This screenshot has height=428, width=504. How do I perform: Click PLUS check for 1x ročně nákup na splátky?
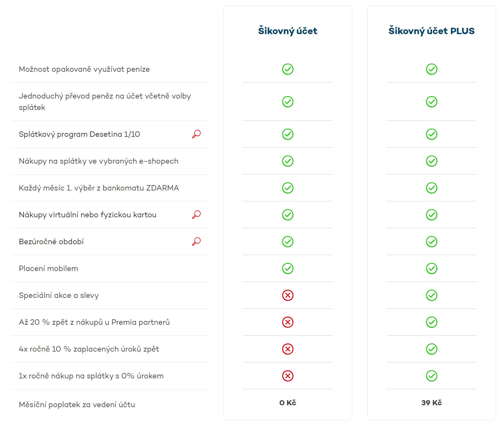tap(431, 376)
